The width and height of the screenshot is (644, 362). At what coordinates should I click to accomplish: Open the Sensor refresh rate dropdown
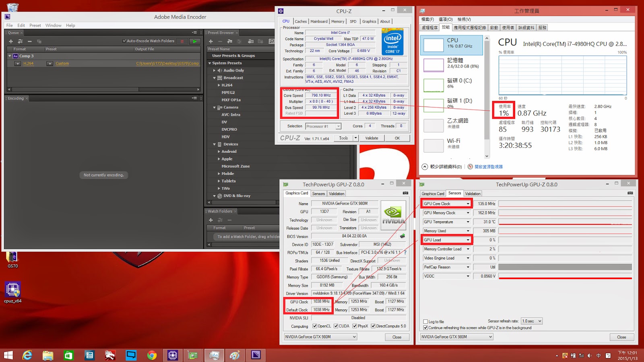click(x=532, y=321)
